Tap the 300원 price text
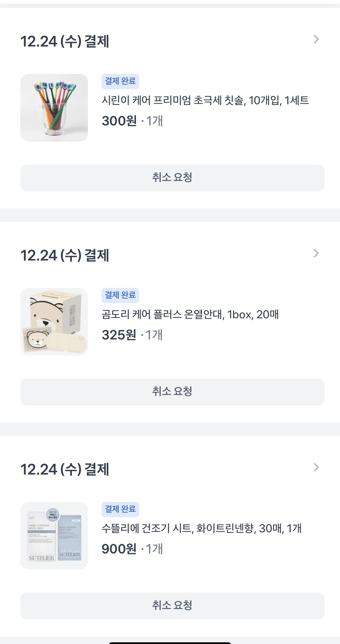This screenshot has height=644, width=340. pos(119,121)
